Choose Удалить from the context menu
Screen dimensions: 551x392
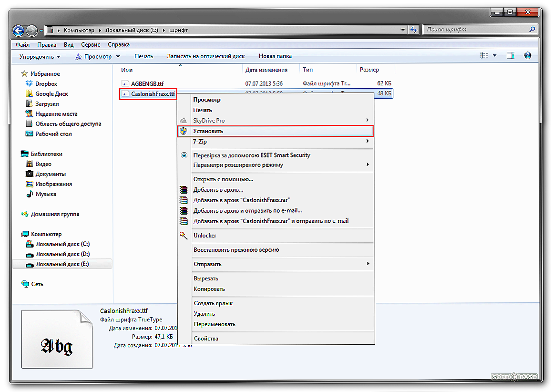click(204, 314)
